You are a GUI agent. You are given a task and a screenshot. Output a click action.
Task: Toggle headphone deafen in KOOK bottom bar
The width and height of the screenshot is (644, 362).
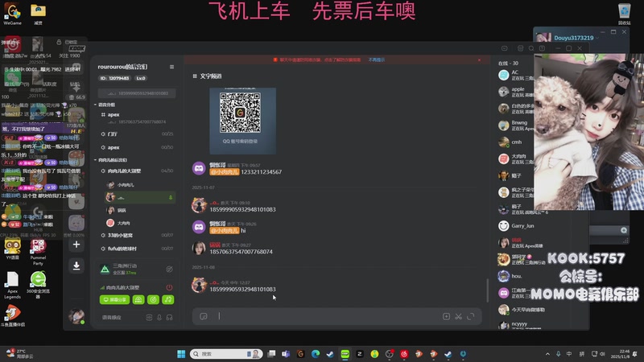[x=169, y=317]
